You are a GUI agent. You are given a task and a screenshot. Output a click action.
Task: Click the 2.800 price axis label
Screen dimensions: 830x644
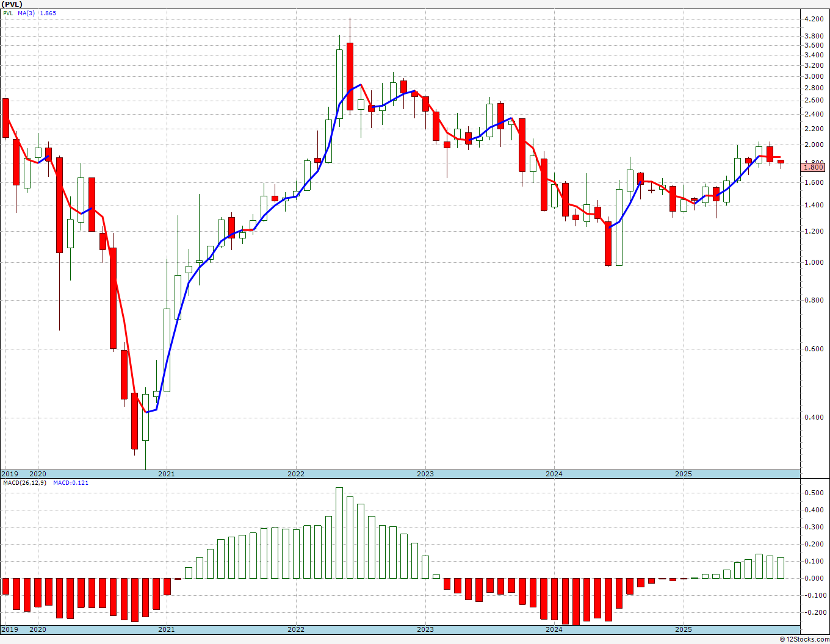click(x=814, y=88)
